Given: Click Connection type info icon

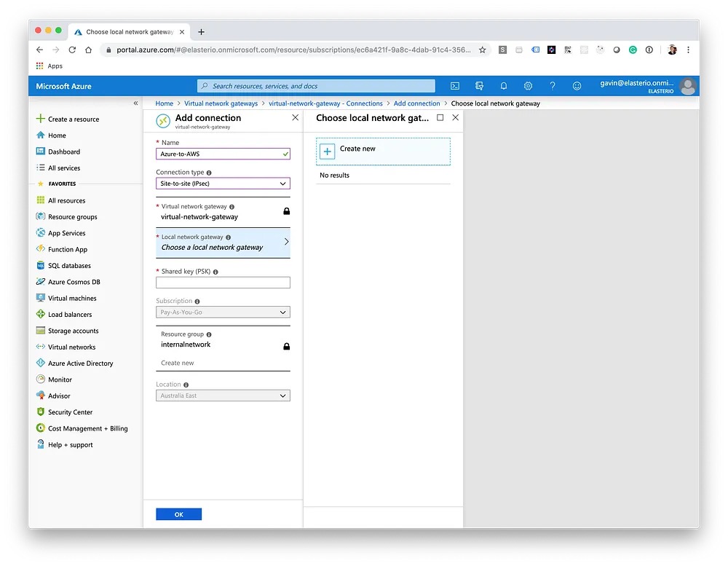Looking at the screenshot, I should click(209, 173).
